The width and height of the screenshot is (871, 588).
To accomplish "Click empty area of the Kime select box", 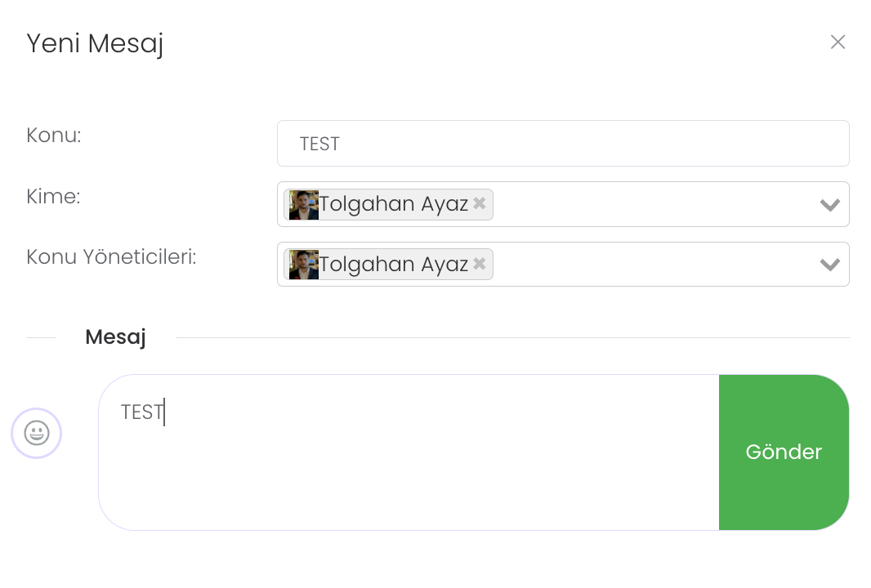I will click(645, 204).
